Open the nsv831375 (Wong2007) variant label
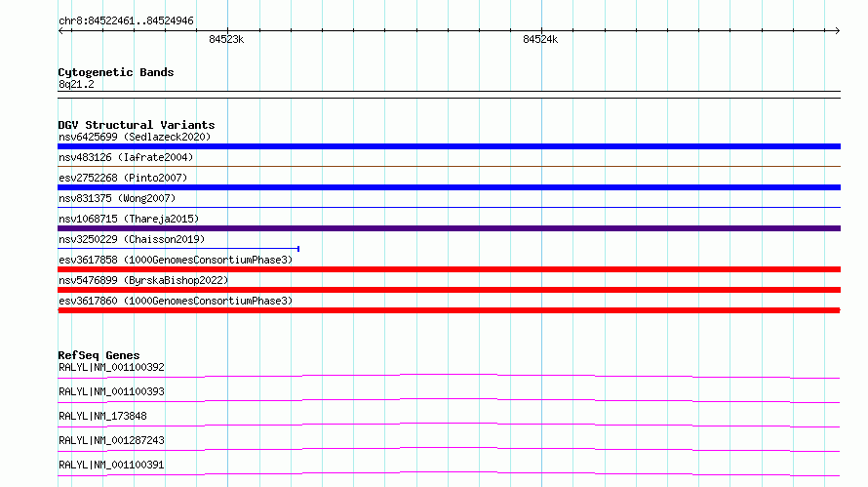868x487 pixels. 117,198
